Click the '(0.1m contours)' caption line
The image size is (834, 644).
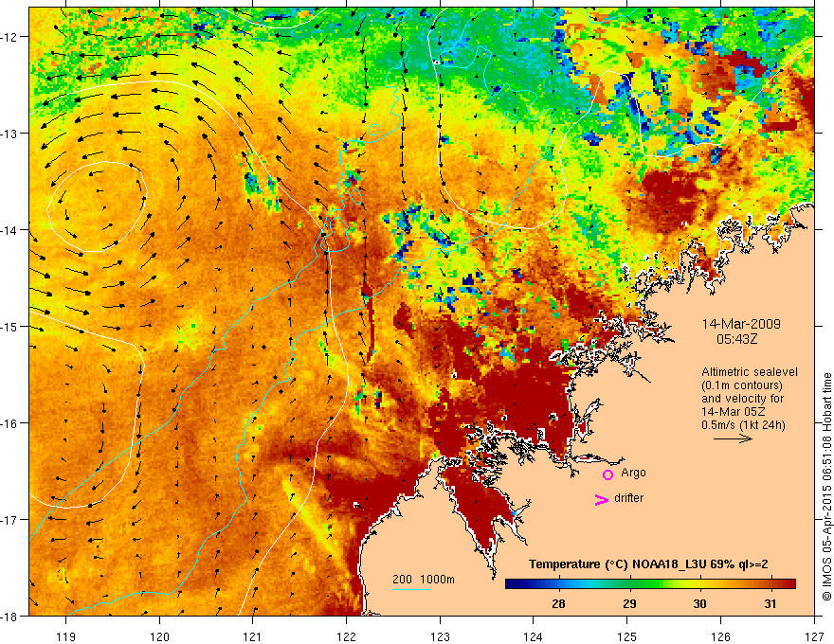[742, 385]
